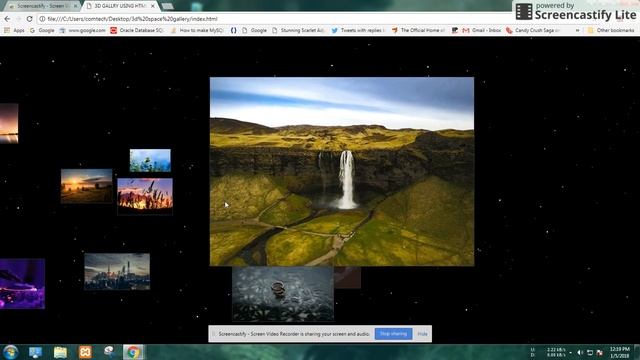Expand hidden bookmarks overflow chevron
Screen dimensions: 640x360
578,31
